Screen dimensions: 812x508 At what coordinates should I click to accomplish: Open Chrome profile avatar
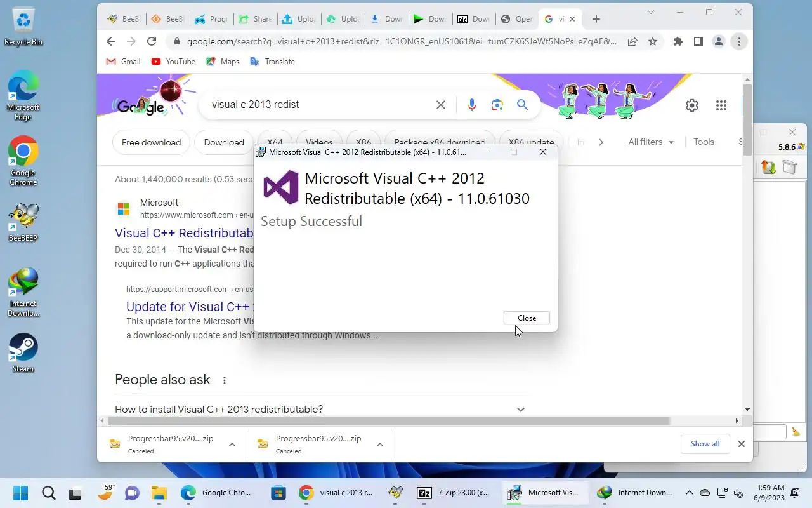(719, 41)
